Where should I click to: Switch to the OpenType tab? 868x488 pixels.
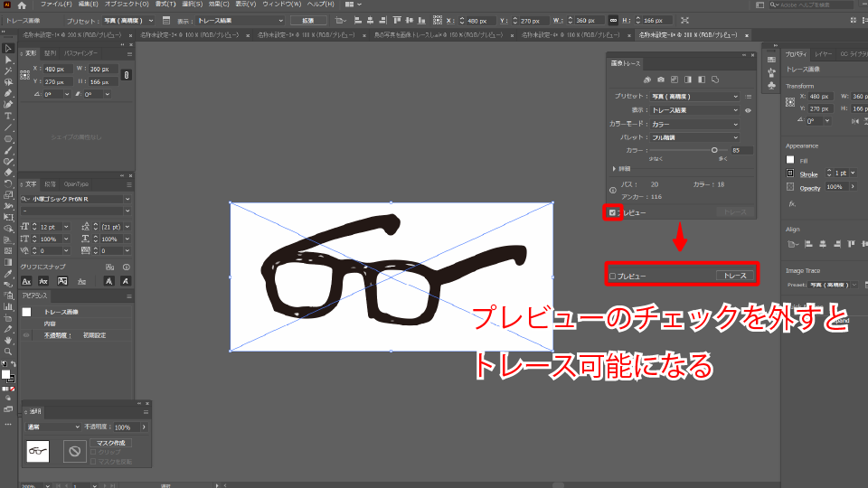[x=76, y=184]
